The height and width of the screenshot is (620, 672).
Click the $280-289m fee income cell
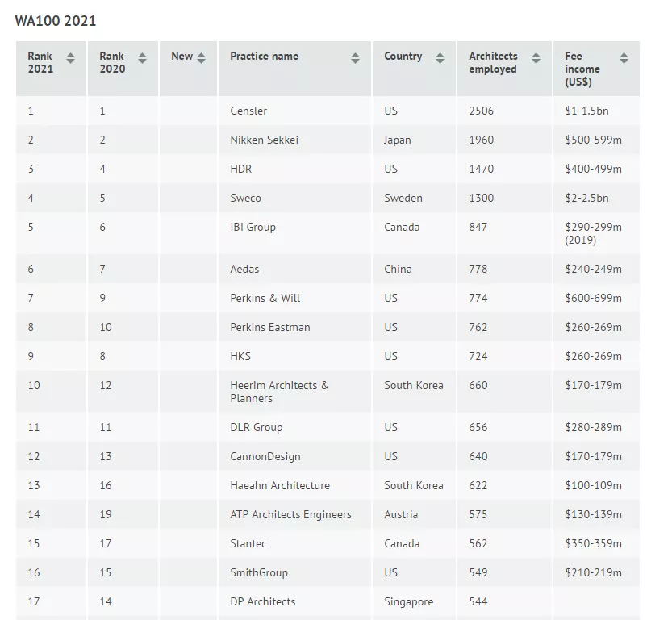pos(596,428)
